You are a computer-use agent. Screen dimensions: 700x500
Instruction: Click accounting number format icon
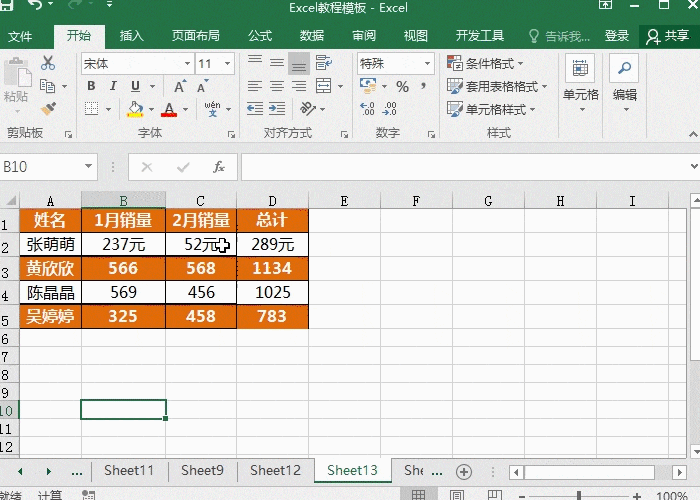[x=368, y=86]
